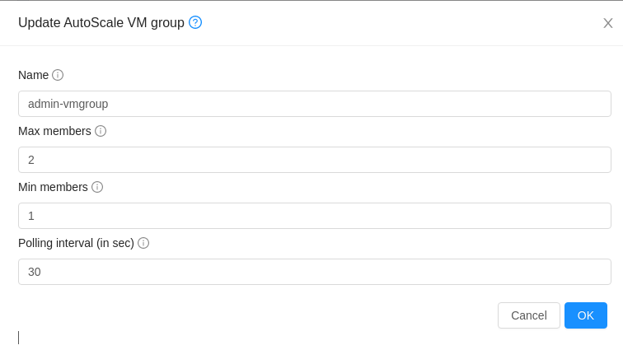Show info tooltip for Min members
The image size is (623, 364).
click(97, 187)
